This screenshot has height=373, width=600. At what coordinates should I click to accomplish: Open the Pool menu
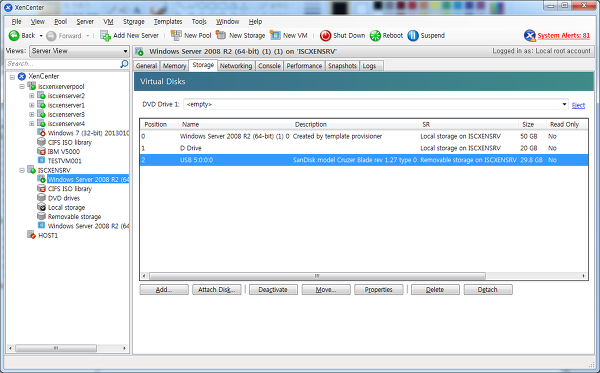(x=60, y=22)
